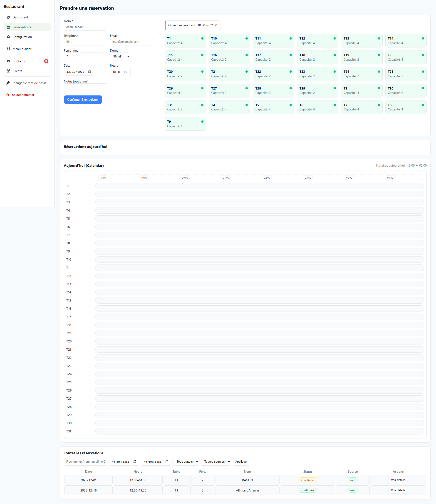
Task: Click the Dashboard gauge icon in sidebar
Action: coord(8,17)
